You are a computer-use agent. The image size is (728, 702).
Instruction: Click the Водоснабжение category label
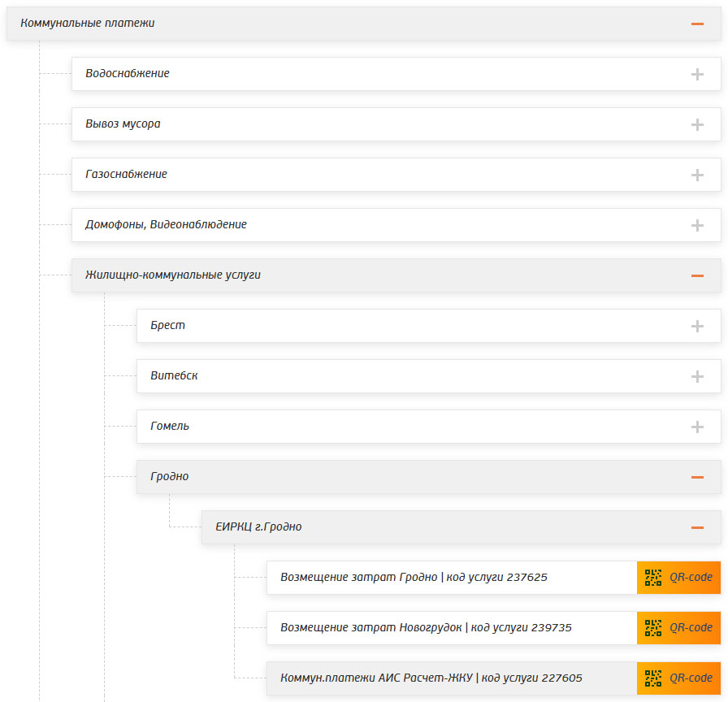[x=128, y=73]
